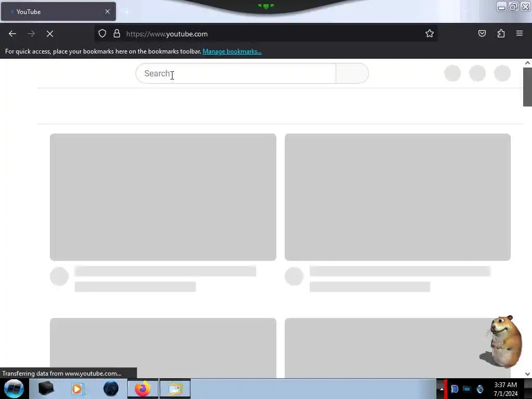Open the dark globe taskbar app
The image size is (532, 399).
click(111, 389)
